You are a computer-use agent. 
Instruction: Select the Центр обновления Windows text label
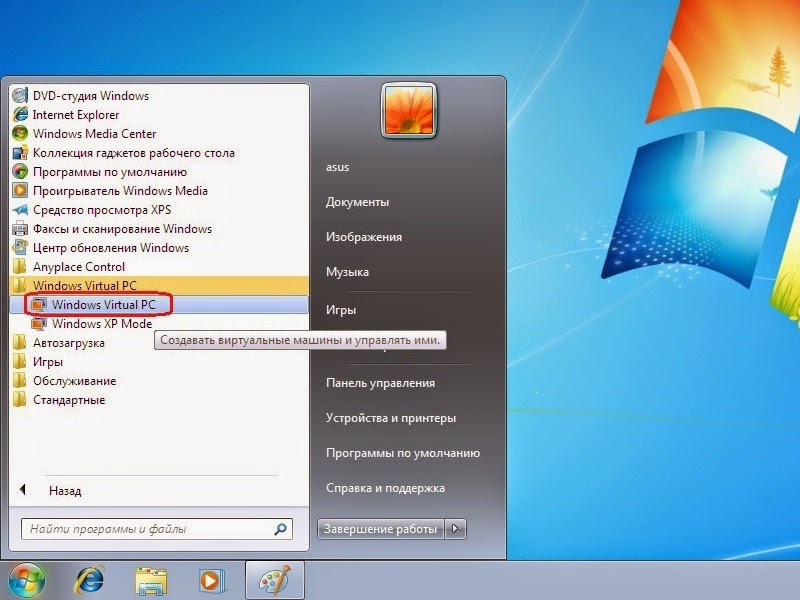111,248
